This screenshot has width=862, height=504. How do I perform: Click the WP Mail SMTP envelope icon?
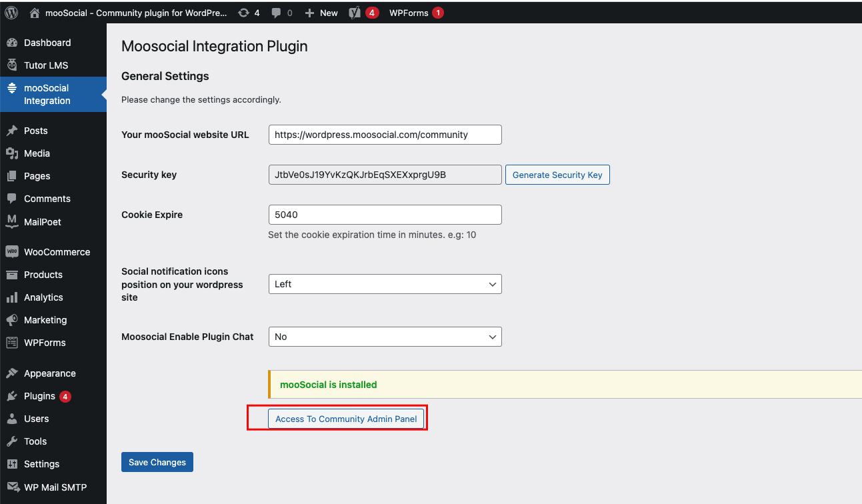12,487
